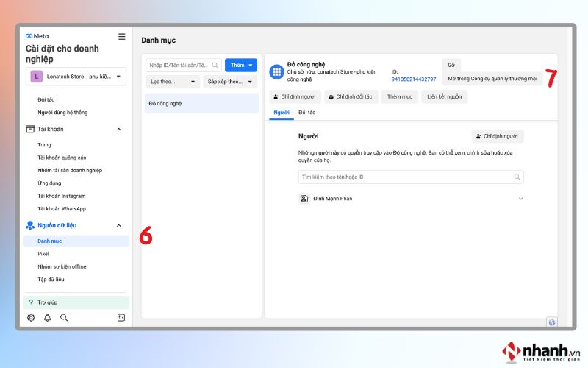
Task: Collapse the Tài khoản section
Action: coord(119,130)
